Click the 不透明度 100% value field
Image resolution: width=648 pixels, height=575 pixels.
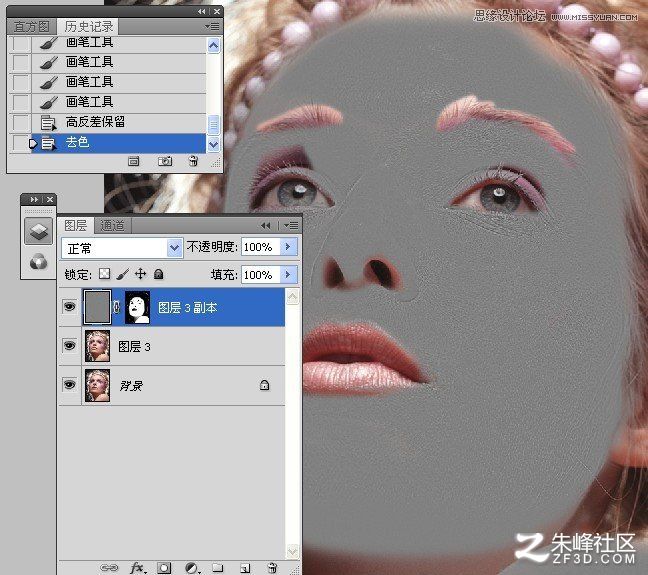pos(261,247)
